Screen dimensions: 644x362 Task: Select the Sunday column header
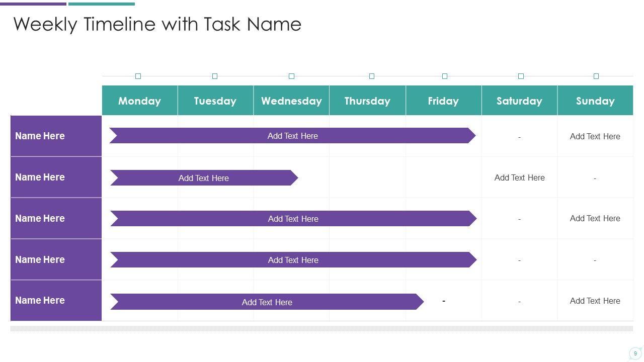click(595, 101)
